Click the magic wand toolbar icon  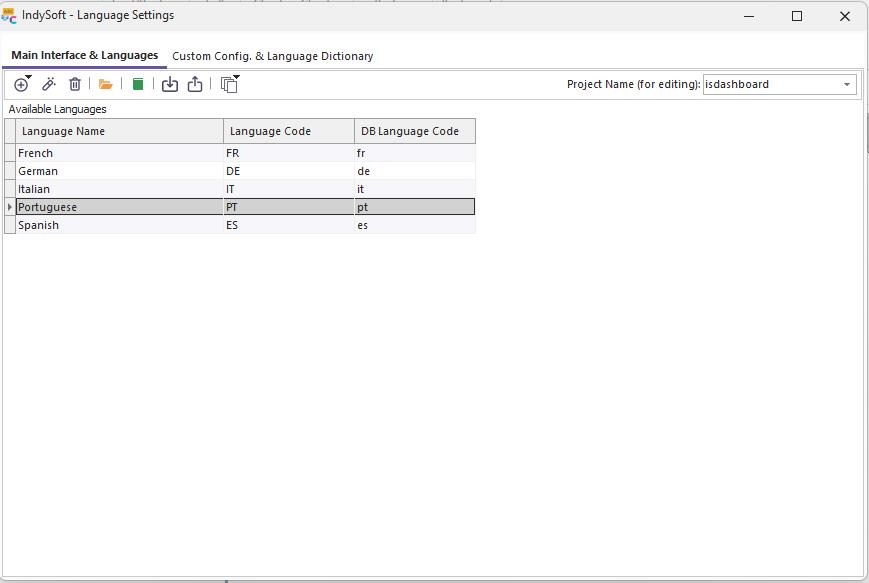48,85
